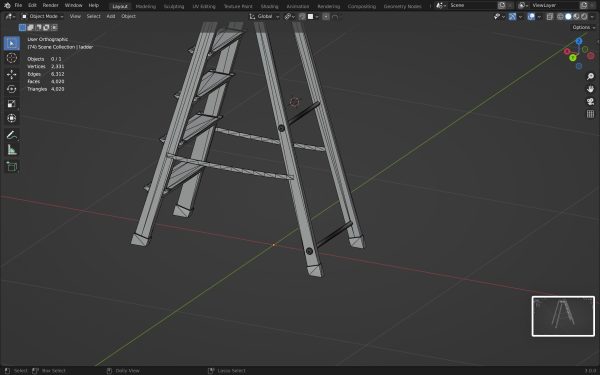This screenshot has width=600, height=375.
Task: Open the pivot point dropdown
Action: pos(290,16)
